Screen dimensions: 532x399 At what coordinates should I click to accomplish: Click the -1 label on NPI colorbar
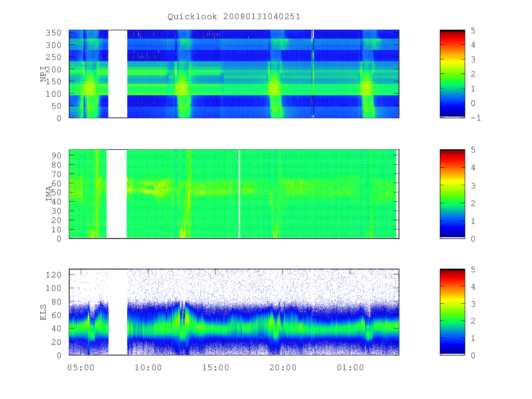tap(477, 118)
